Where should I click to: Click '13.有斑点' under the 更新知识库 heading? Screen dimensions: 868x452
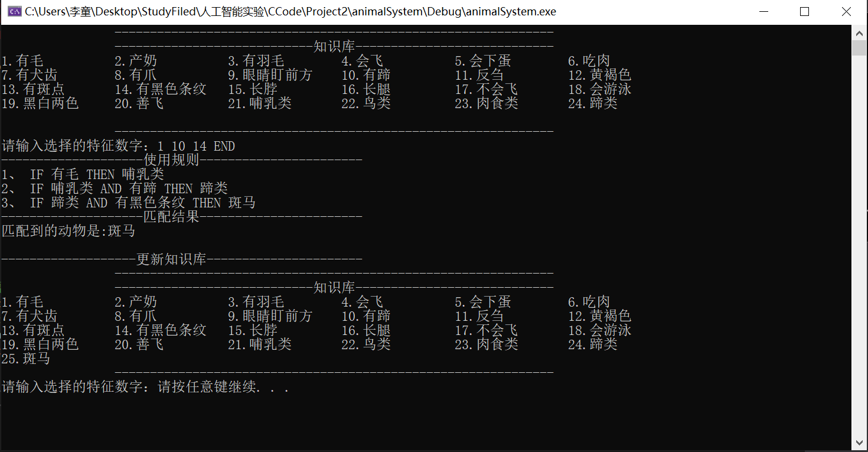pos(33,330)
